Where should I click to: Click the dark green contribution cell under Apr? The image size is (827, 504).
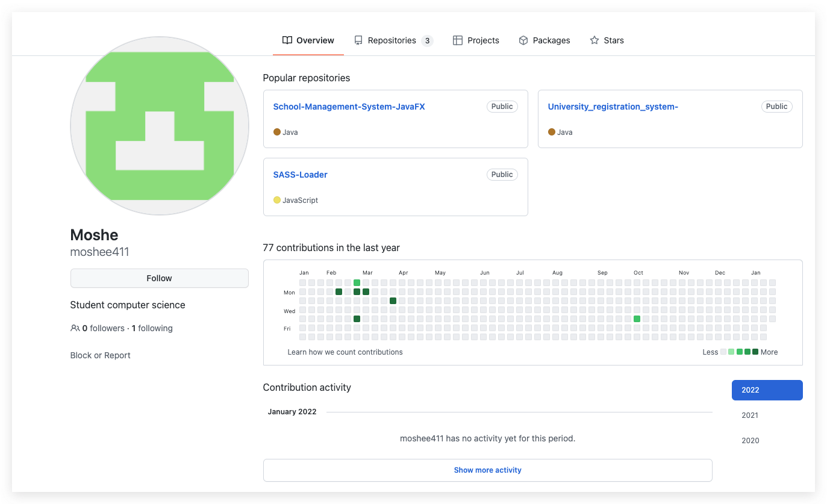tap(393, 301)
